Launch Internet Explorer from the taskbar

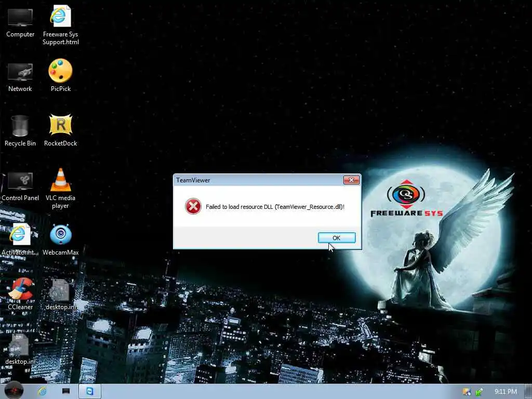(42, 391)
